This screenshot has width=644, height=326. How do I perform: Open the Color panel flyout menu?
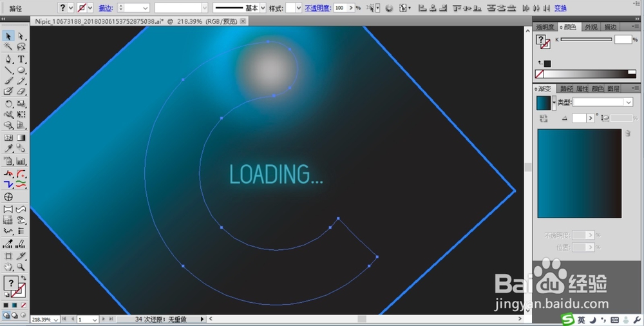[635, 26]
